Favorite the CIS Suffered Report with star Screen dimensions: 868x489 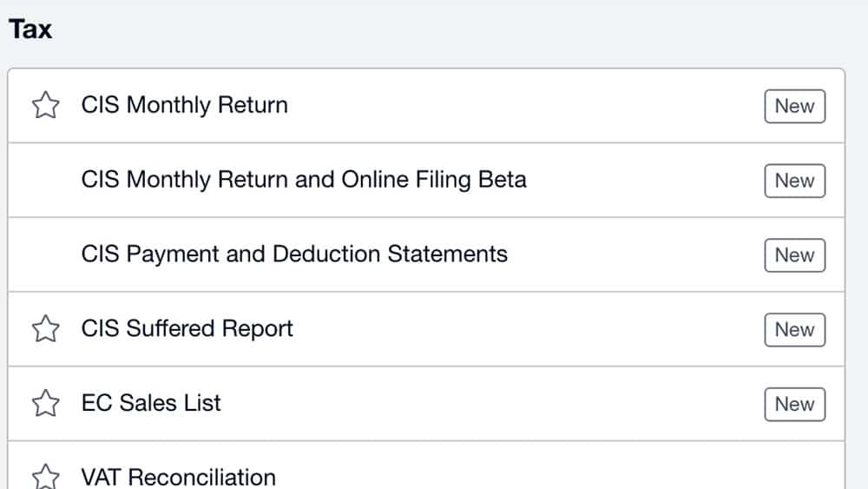(45, 329)
